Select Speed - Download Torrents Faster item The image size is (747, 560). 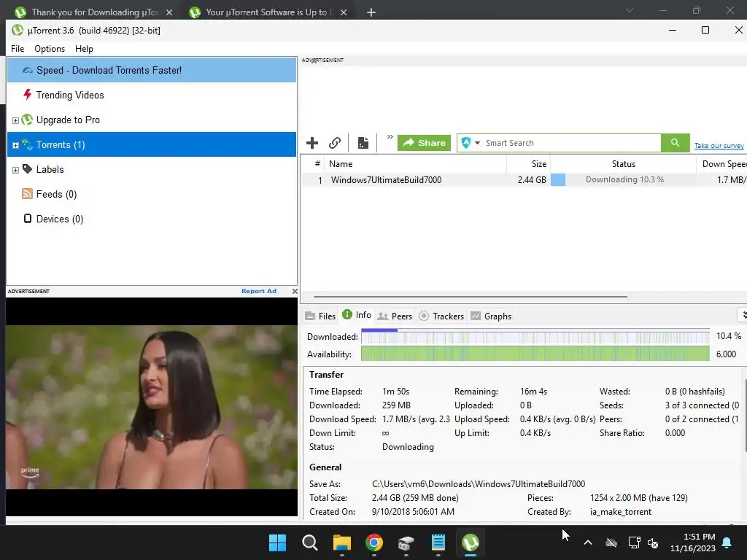tap(152, 70)
